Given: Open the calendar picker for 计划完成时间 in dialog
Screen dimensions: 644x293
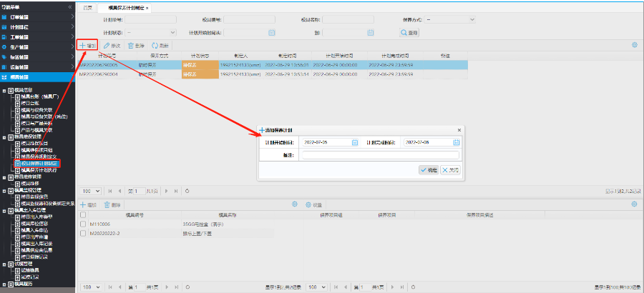Looking at the screenshot, I should (x=456, y=142).
